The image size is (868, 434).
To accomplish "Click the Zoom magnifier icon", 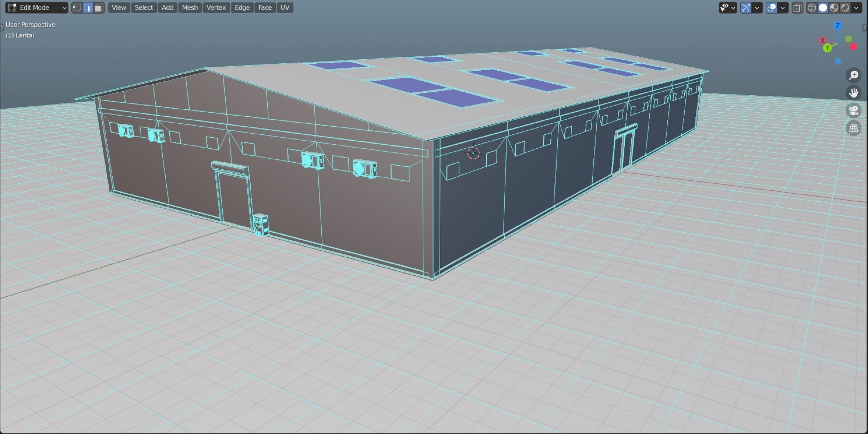I will click(x=854, y=75).
